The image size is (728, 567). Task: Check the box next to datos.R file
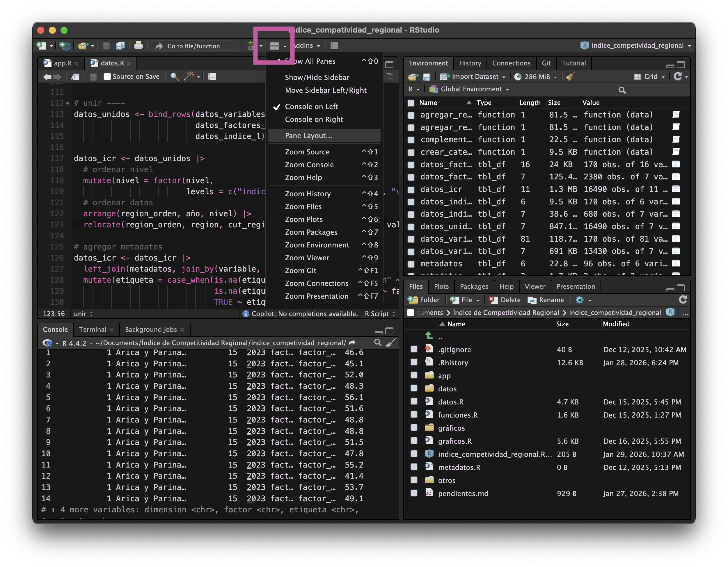(414, 402)
